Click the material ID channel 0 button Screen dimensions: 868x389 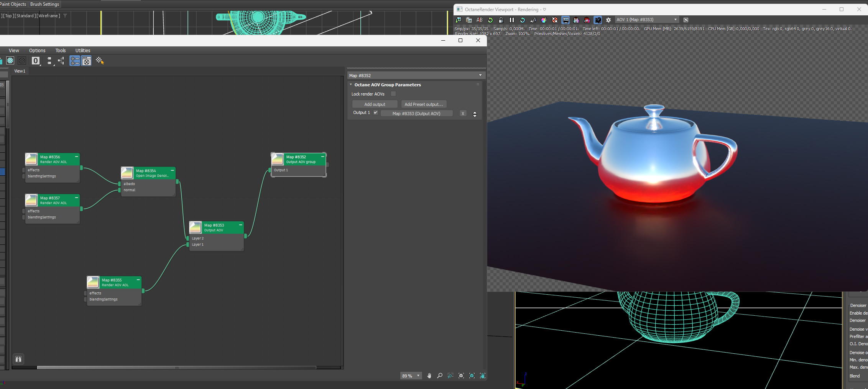click(36, 61)
